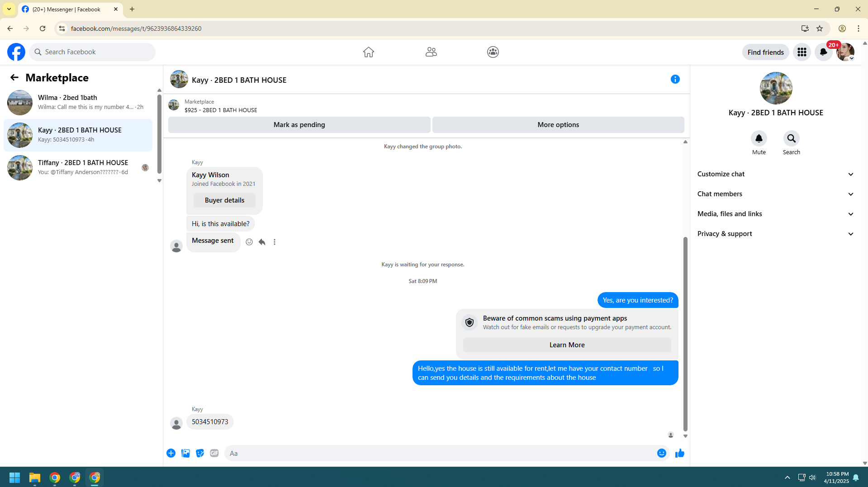The image size is (868, 487).
Task: Expand Media, files and links section
Action: pyautogui.click(x=776, y=214)
